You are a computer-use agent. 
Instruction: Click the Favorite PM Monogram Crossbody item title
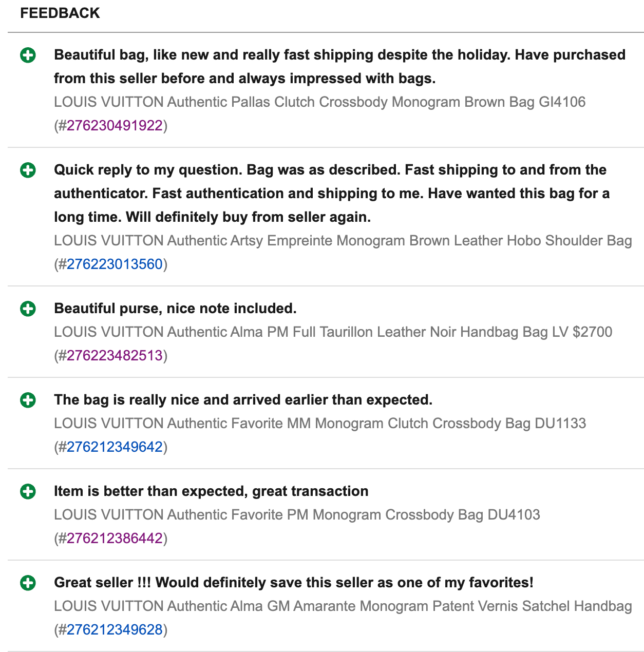297,515
